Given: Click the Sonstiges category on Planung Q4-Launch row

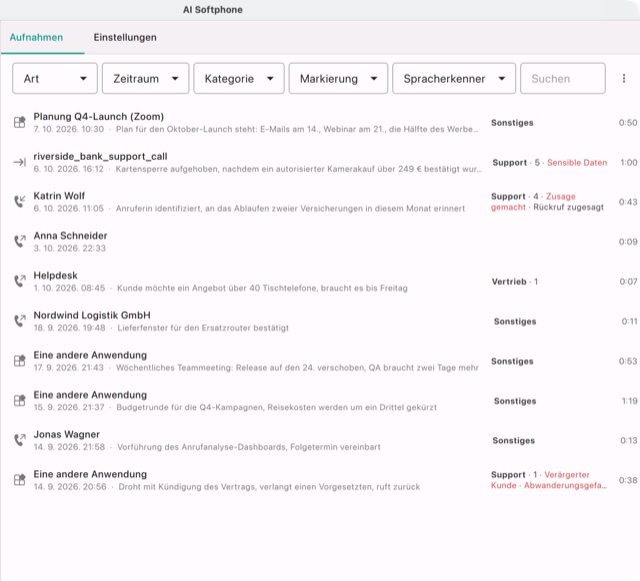Looking at the screenshot, I should tap(512, 122).
